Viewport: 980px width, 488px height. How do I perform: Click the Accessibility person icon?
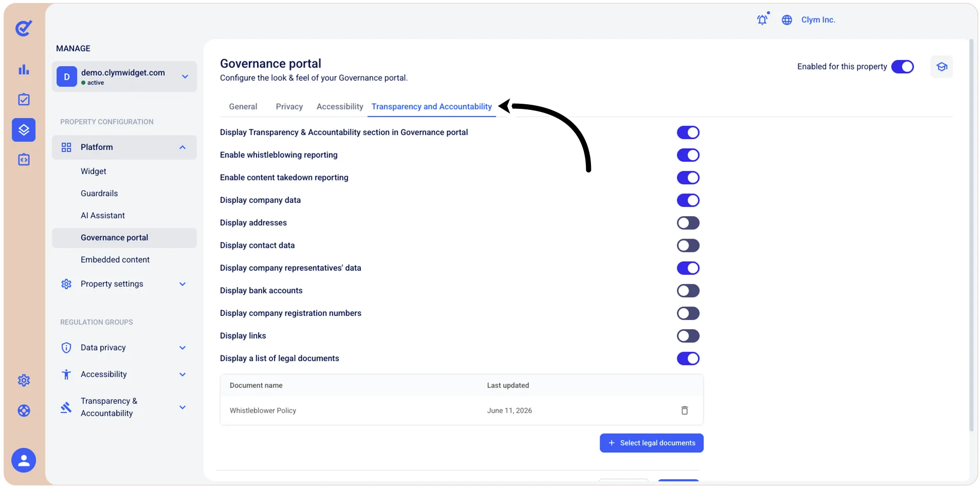(66, 375)
